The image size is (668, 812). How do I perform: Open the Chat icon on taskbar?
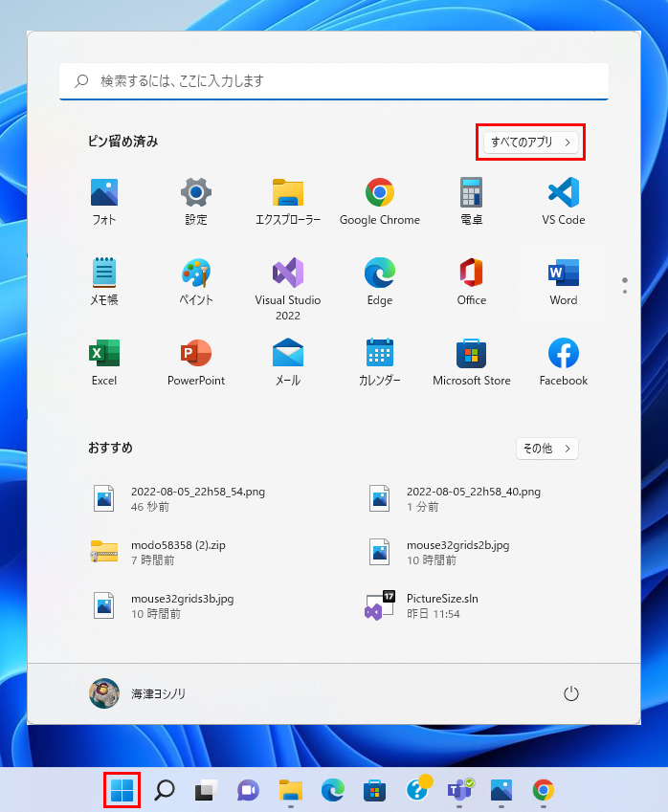click(248, 790)
